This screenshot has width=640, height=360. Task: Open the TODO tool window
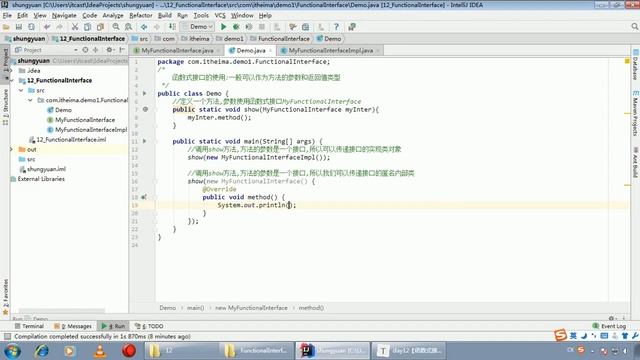pyautogui.click(x=149, y=326)
